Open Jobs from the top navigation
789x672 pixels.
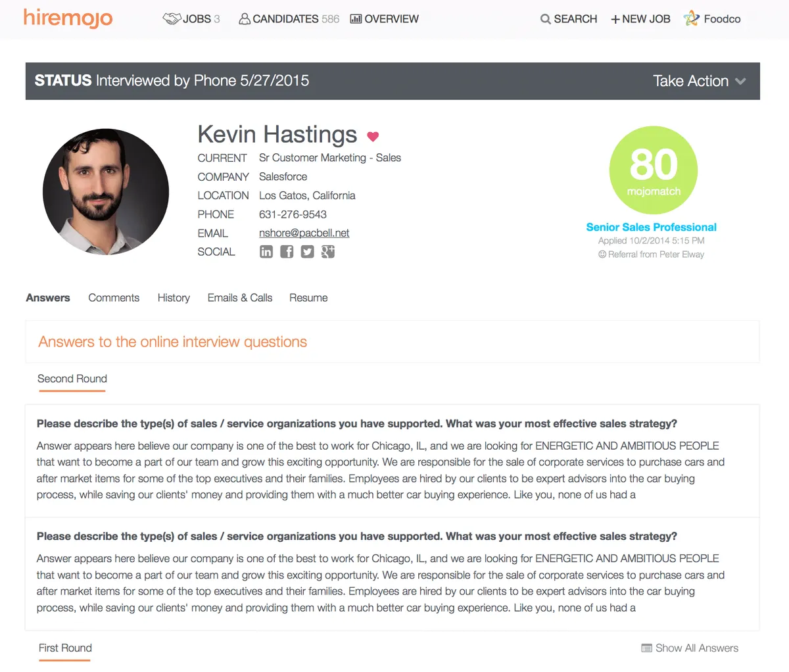(x=191, y=19)
